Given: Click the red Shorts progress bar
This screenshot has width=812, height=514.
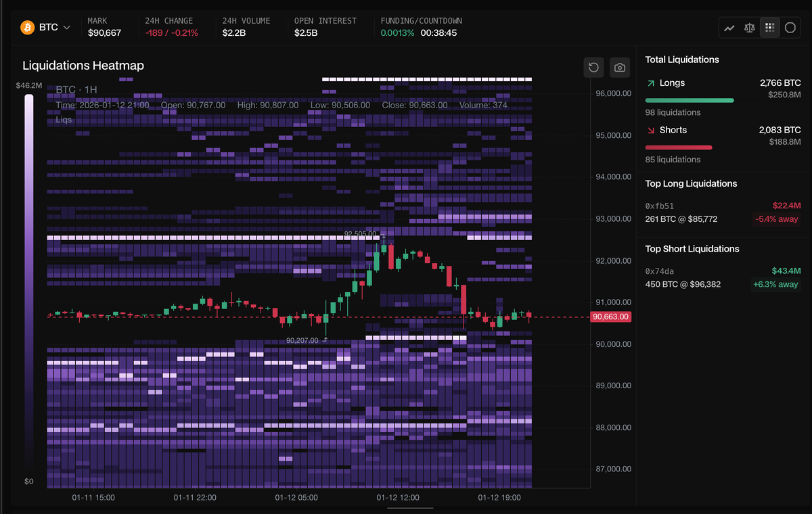Looking at the screenshot, I should [x=679, y=147].
